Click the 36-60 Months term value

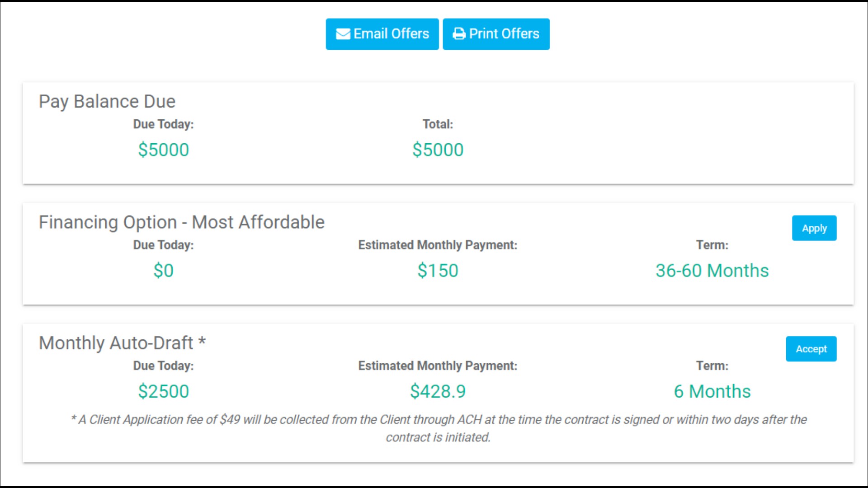pyautogui.click(x=712, y=270)
